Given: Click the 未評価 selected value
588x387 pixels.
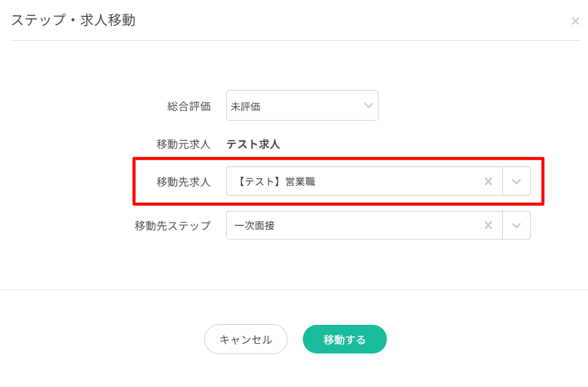Looking at the screenshot, I should [246, 106].
